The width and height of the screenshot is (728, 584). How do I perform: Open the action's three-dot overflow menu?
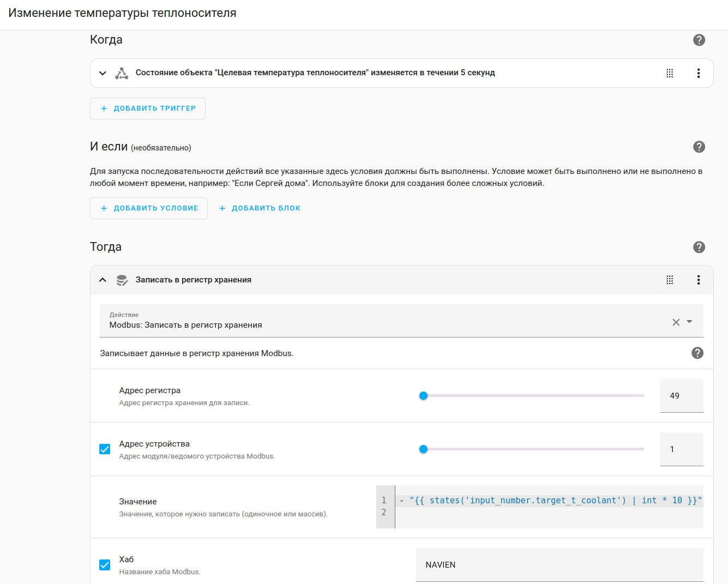(x=698, y=280)
